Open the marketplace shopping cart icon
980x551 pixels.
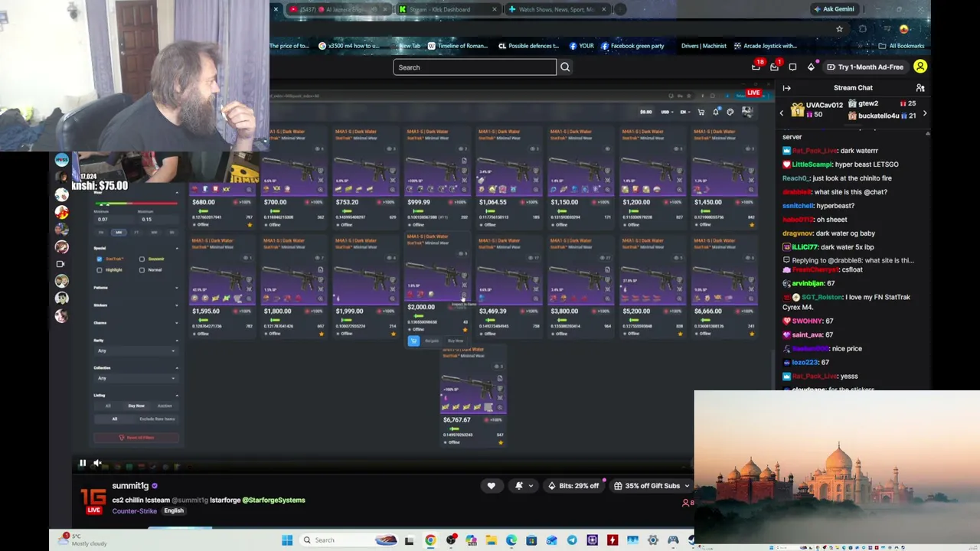[701, 112]
